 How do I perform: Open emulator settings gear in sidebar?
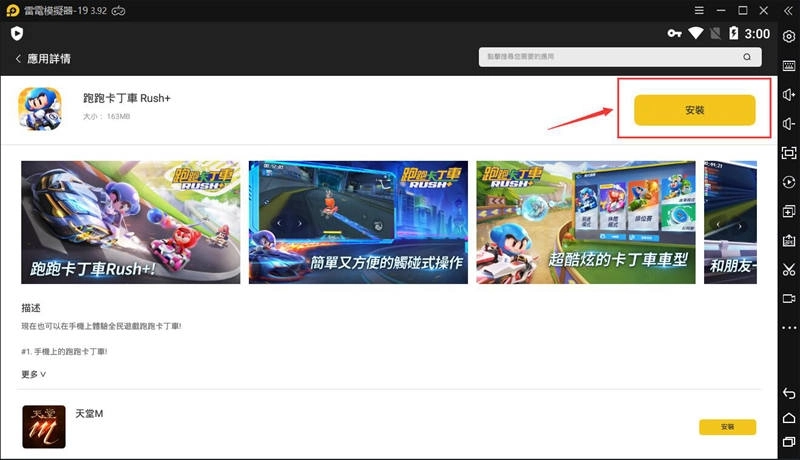789,37
